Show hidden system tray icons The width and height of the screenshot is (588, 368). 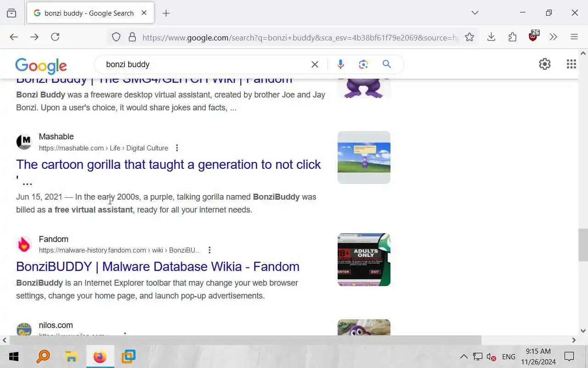coord(464,356)
